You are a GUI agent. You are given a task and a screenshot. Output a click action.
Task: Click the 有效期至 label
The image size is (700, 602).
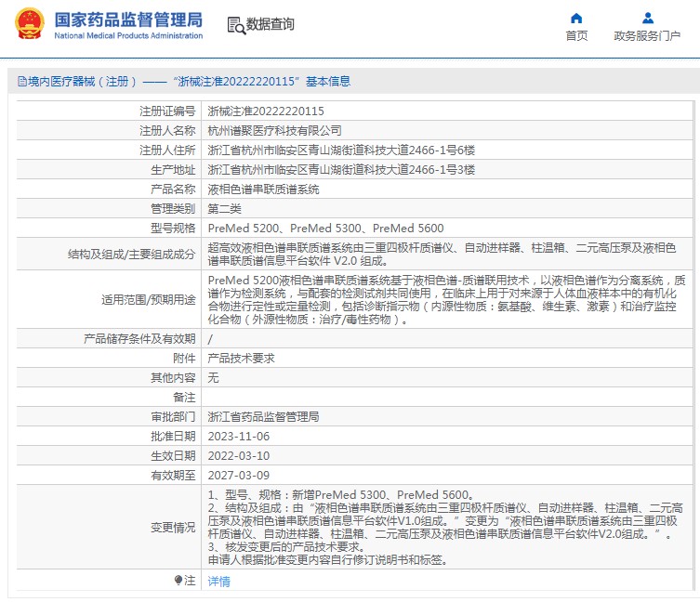coord(173,476)
